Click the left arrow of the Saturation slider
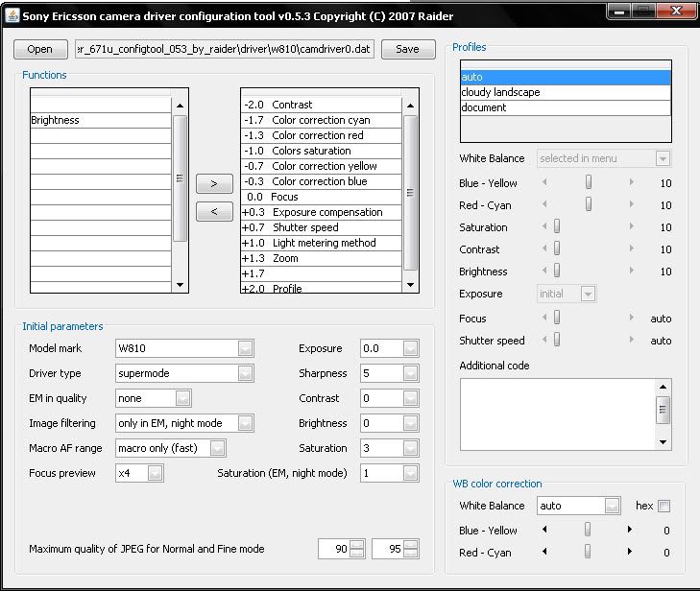Image resolution: width=700 pixels, height=591 pixels. 544,226
